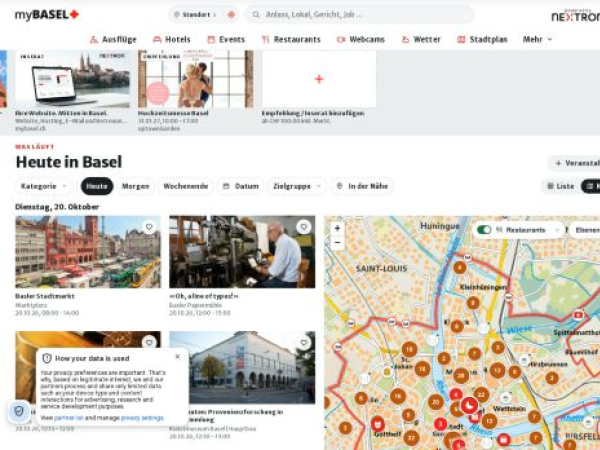Open the Basler Stadtmarkt event image
600x450 pixels.
pyautogui.click(x=88, y=252)
